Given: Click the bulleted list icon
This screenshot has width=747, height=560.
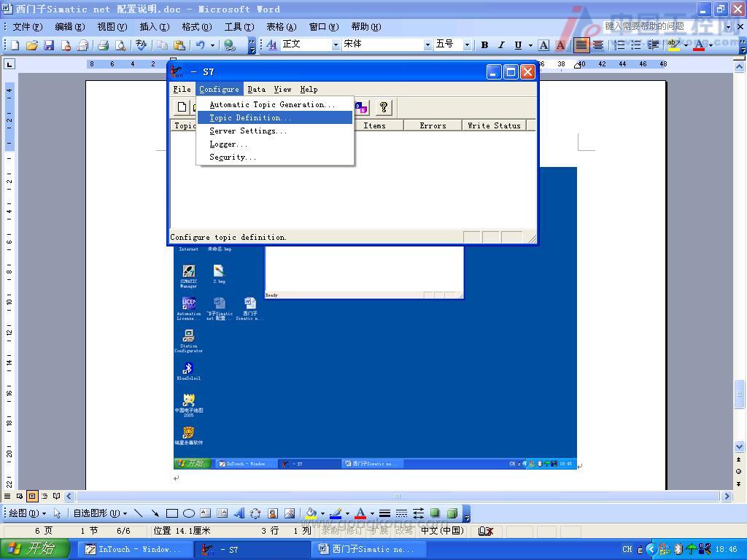Looking at the screenshot, I should point(636,44).
